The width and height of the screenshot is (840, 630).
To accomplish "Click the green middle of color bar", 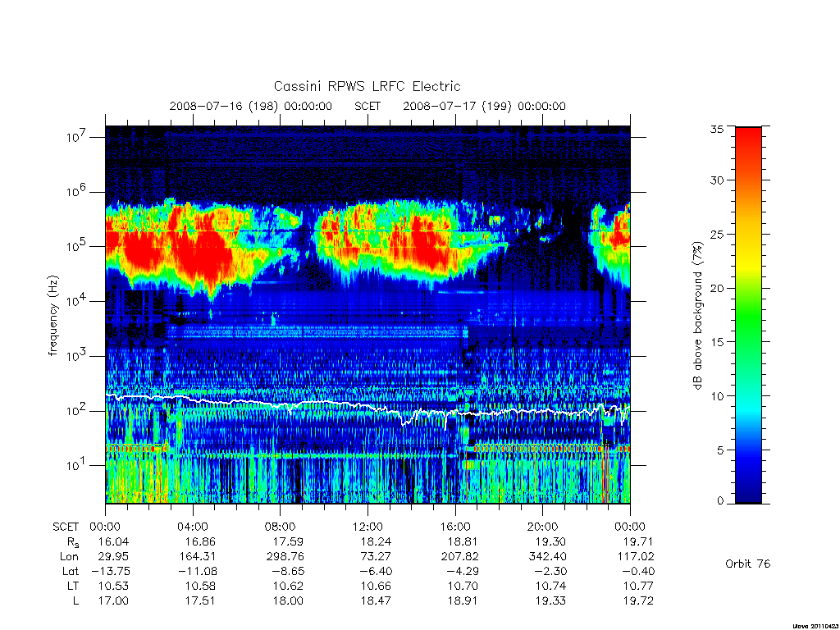I will (748, 316).
